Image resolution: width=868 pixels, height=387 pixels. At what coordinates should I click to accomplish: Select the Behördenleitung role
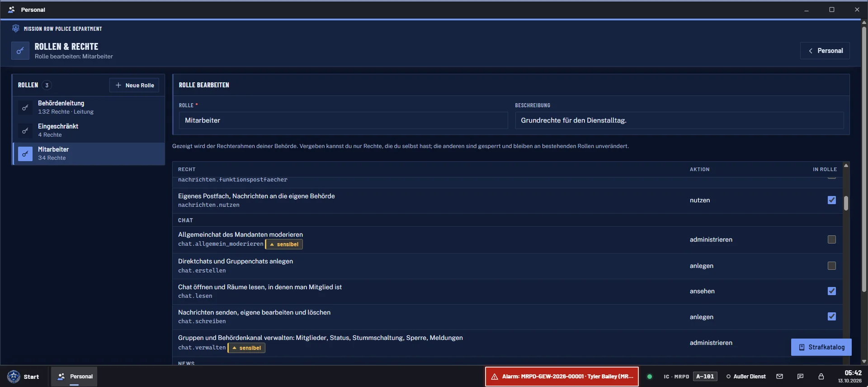pos(89,108)
